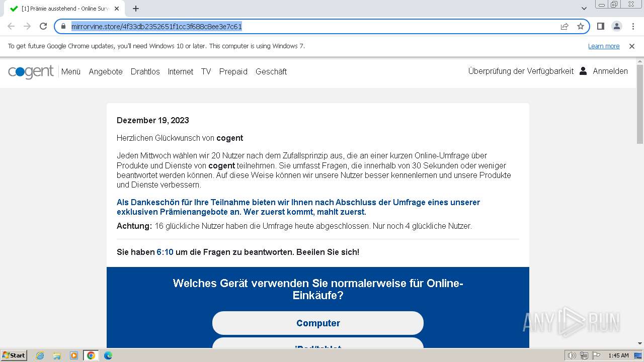644x362 pixels.
Task: Click the browser forward arrow
Action: 27,26
